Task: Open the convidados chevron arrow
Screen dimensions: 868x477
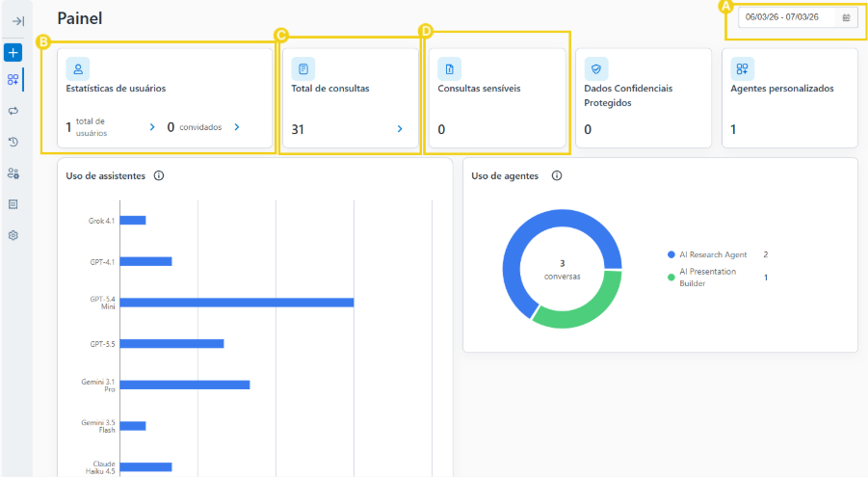Action: coord(237,127)
